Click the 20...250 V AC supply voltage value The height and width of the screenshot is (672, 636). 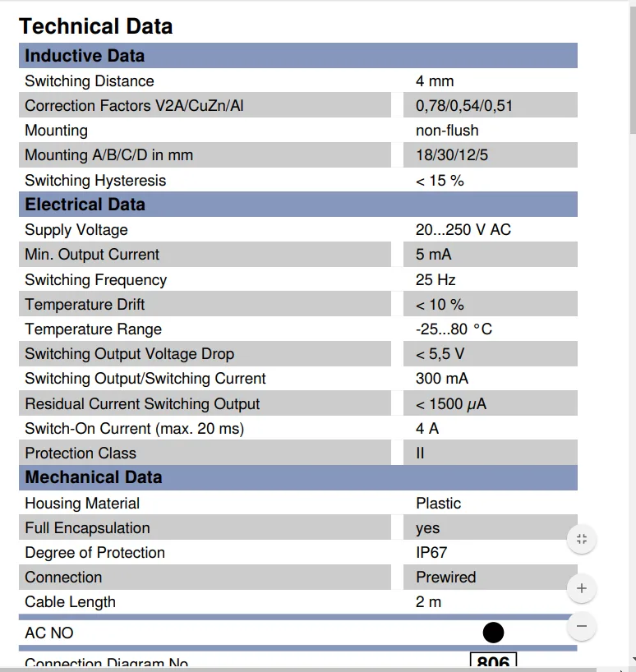click(x=463, y=230)
